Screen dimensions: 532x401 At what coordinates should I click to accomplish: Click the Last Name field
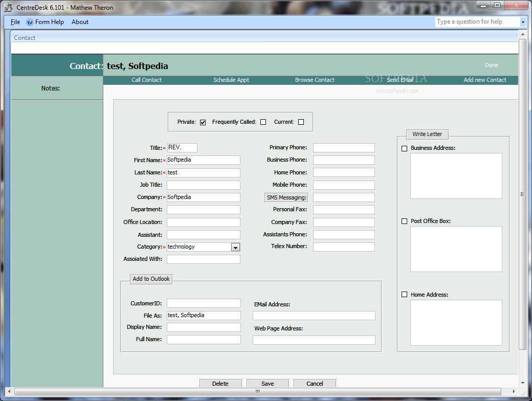204,173
